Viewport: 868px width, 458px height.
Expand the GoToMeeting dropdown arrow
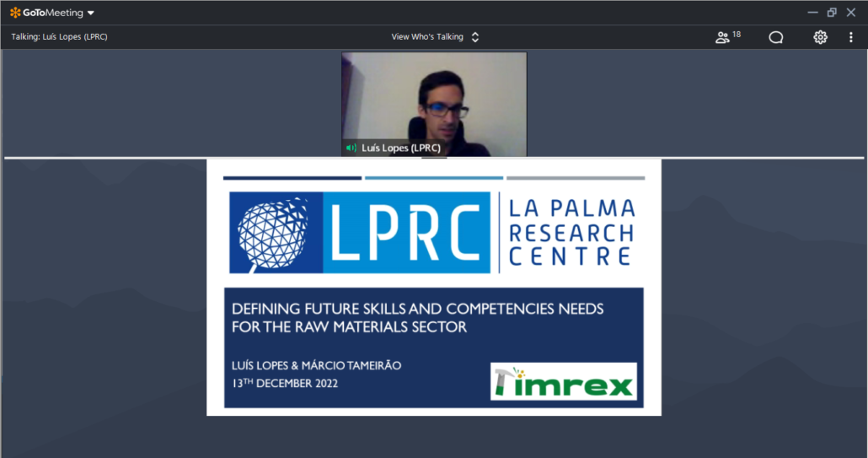91,13
